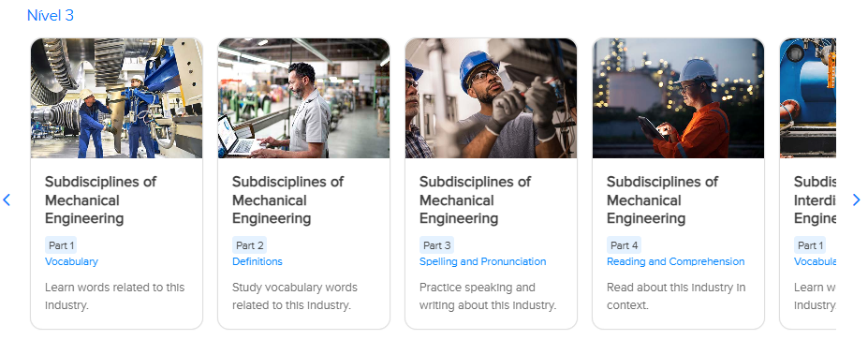Click the Definitions link in Part 2

[x=257, y=261]
